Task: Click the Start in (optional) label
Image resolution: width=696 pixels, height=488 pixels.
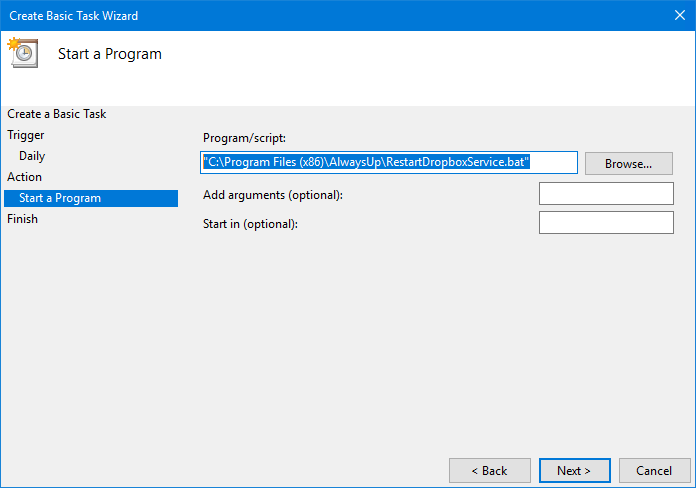Action: pos(250,224)
